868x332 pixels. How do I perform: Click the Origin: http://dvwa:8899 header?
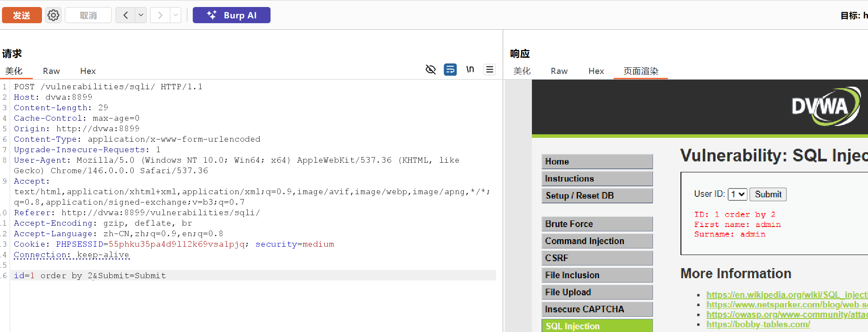point(76,129)
